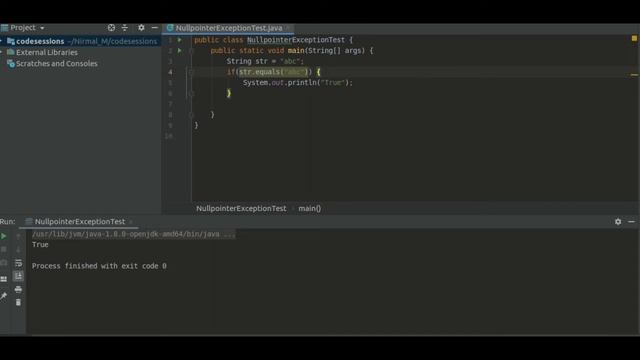Screen dimensions: 640x360
Task: Open the Project view dropdown
Action: (42, 28)
